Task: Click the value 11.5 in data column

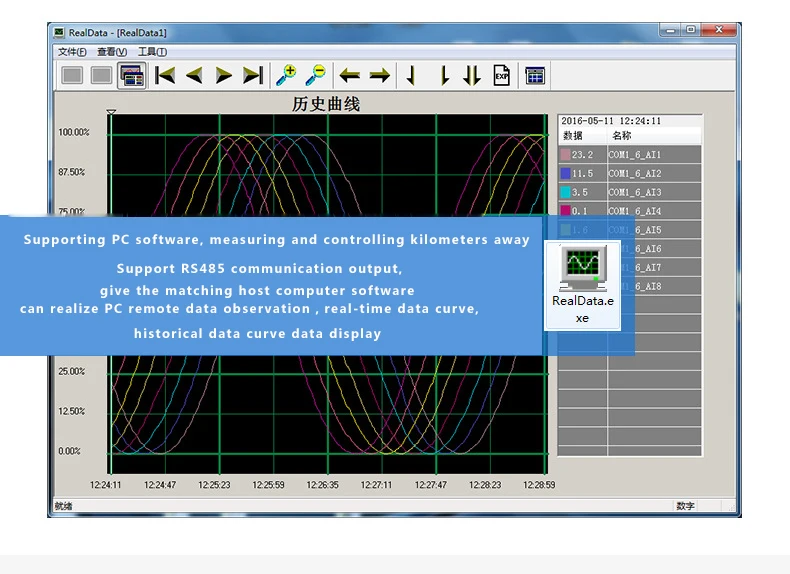Action: coord(582,173)
